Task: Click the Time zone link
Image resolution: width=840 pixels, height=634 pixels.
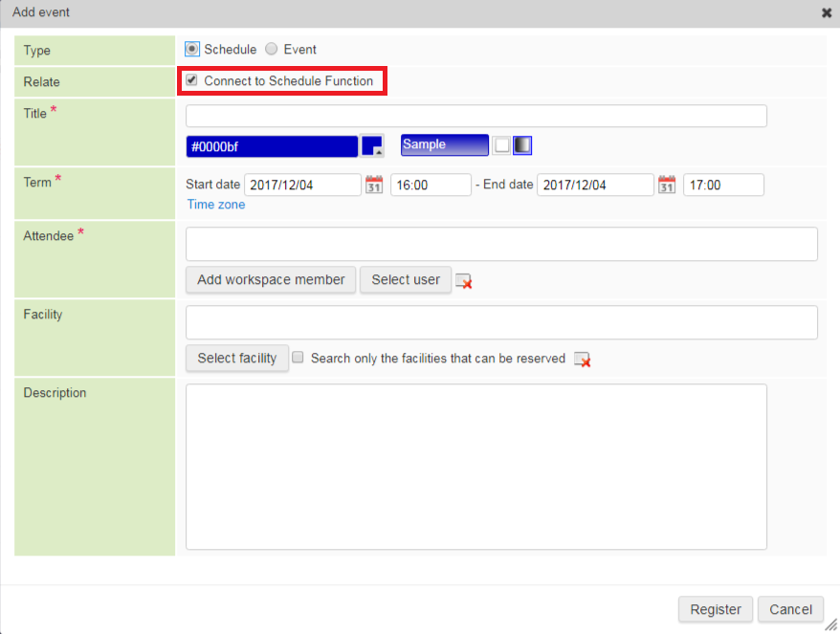Action: tap(216, 205)
